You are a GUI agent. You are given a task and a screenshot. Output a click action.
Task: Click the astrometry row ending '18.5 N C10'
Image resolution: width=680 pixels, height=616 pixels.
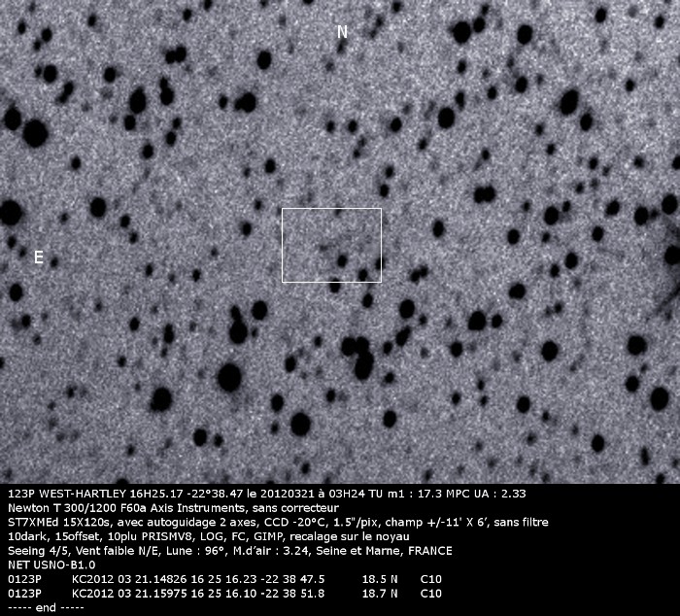pos(224,579)
